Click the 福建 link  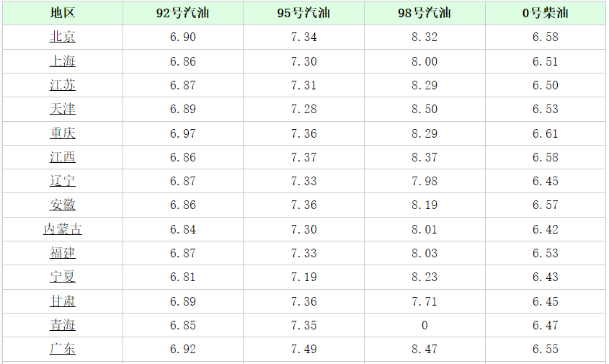[63, 253]
